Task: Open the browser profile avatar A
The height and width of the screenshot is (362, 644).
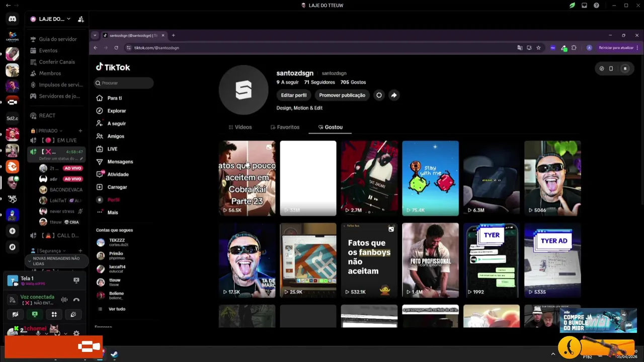Action: [x=589, y=48]
